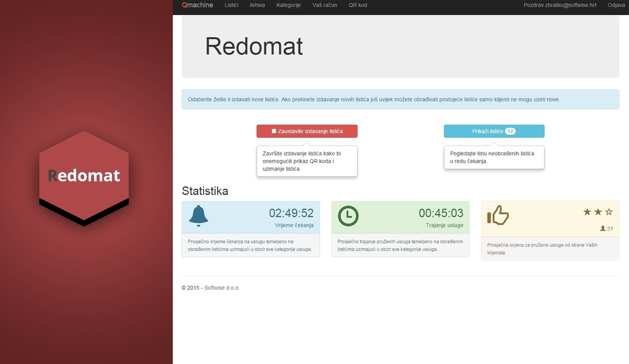The image size is (629, 364).
Task: Click the person icon next to 31
Action: 603,228
